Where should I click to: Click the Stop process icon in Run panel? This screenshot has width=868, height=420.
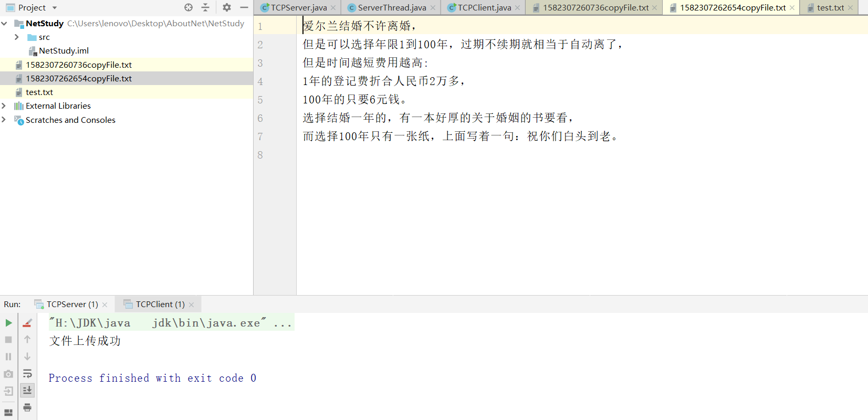(8, 340)
